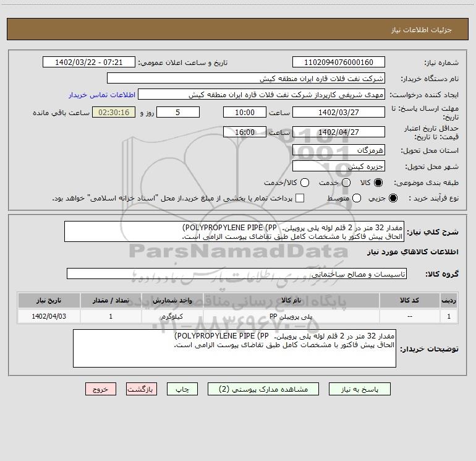
Task: Click the need date cell 1402/04/03
Action: click(x=49, y=316)
